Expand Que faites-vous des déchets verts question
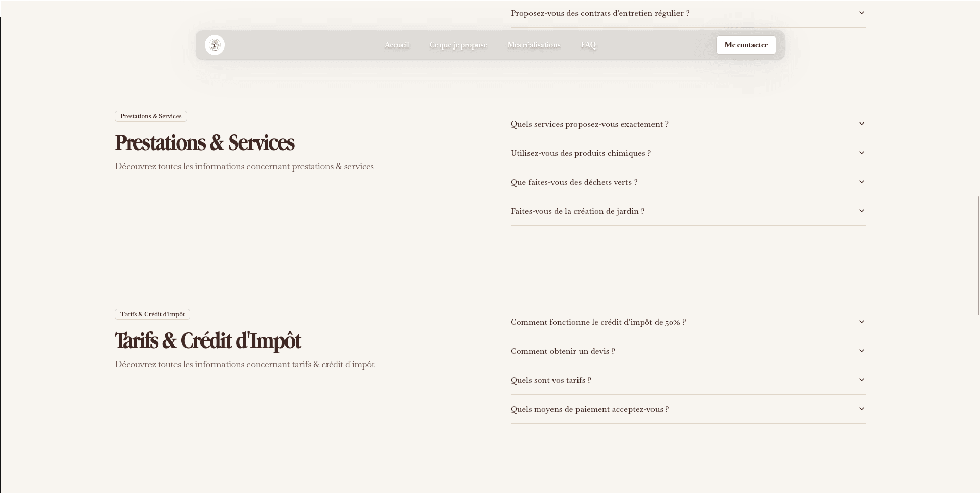980x493 pixels. 573,182
